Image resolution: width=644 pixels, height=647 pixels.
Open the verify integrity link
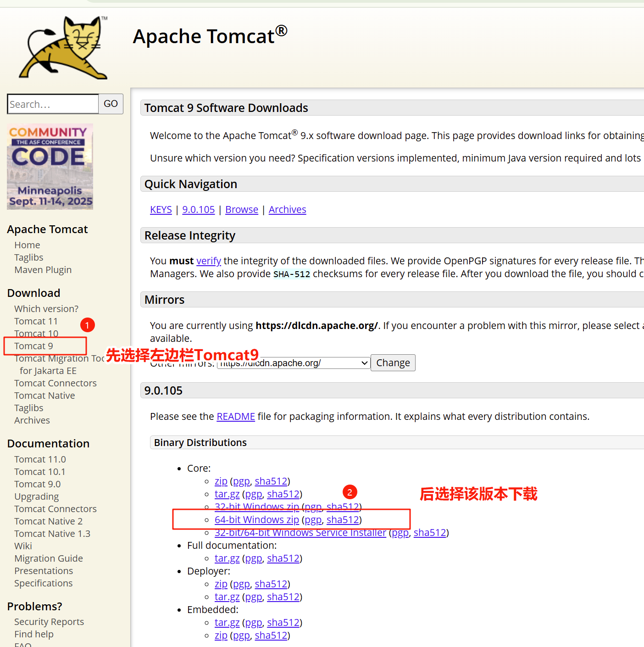(x=209, y=261)
